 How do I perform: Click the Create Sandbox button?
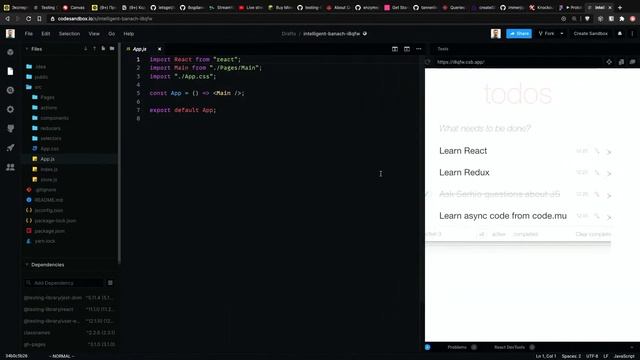pyautogui.click(x=591, y=33)
